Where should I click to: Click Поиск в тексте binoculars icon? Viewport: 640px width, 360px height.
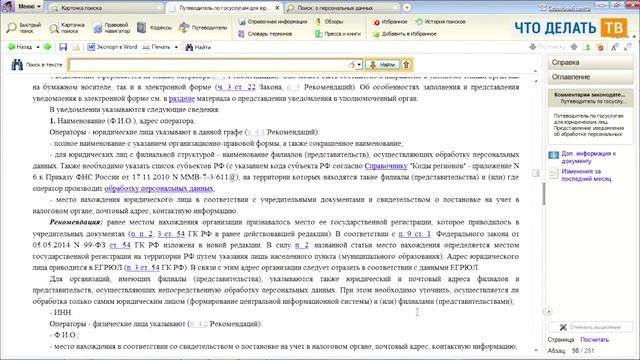point(17,64)
